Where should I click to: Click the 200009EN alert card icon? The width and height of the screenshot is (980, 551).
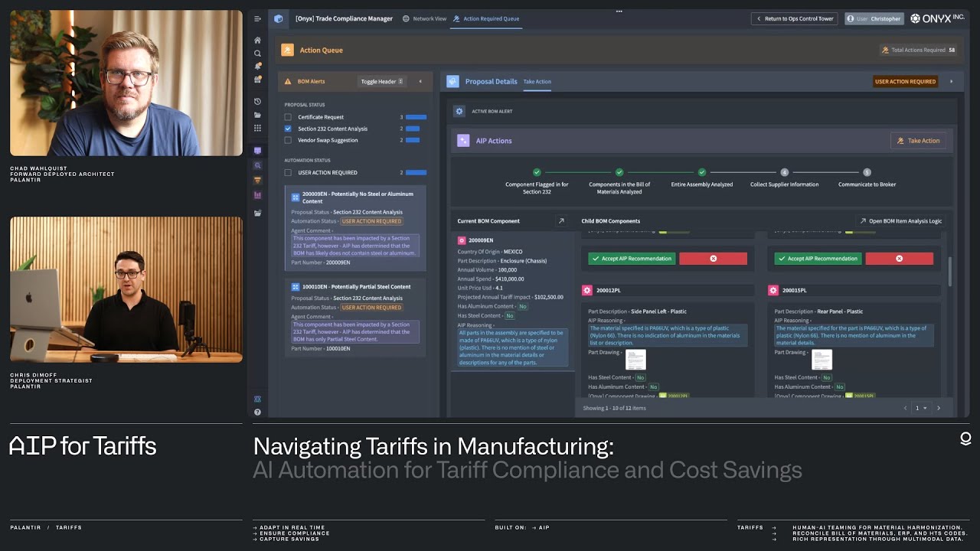tap(296, 197)
